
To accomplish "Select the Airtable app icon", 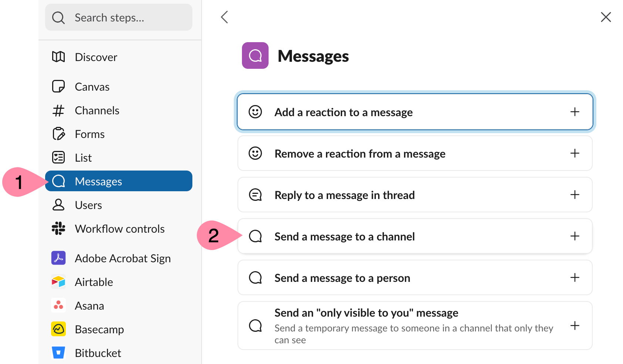I will tap(58, 282).
